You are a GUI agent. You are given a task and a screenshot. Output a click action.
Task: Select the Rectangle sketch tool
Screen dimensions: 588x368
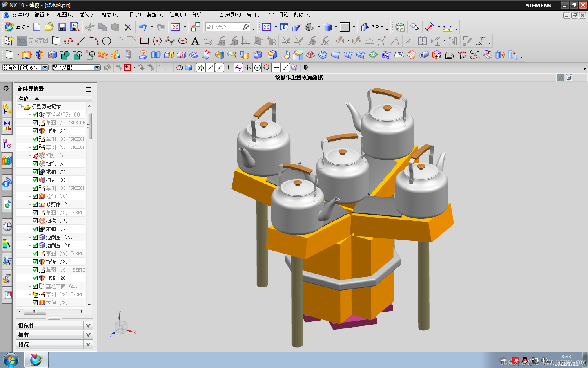tap(144, 41)
